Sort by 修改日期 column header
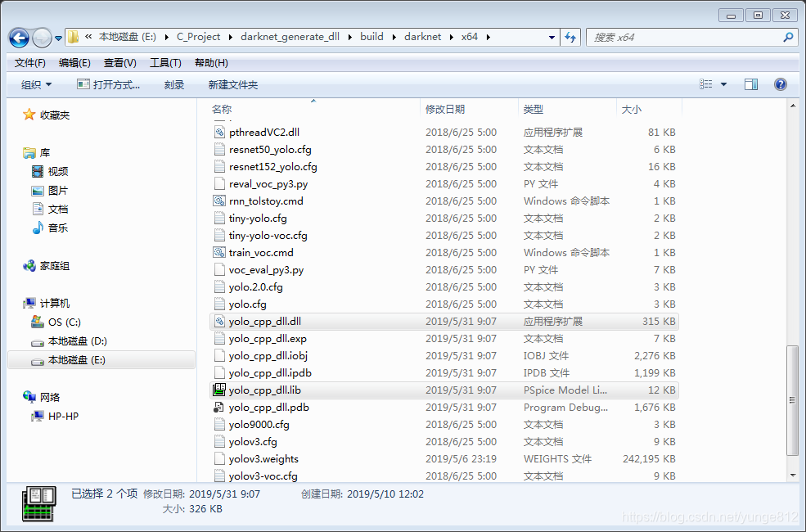806x532 pixels. (444, 110)
